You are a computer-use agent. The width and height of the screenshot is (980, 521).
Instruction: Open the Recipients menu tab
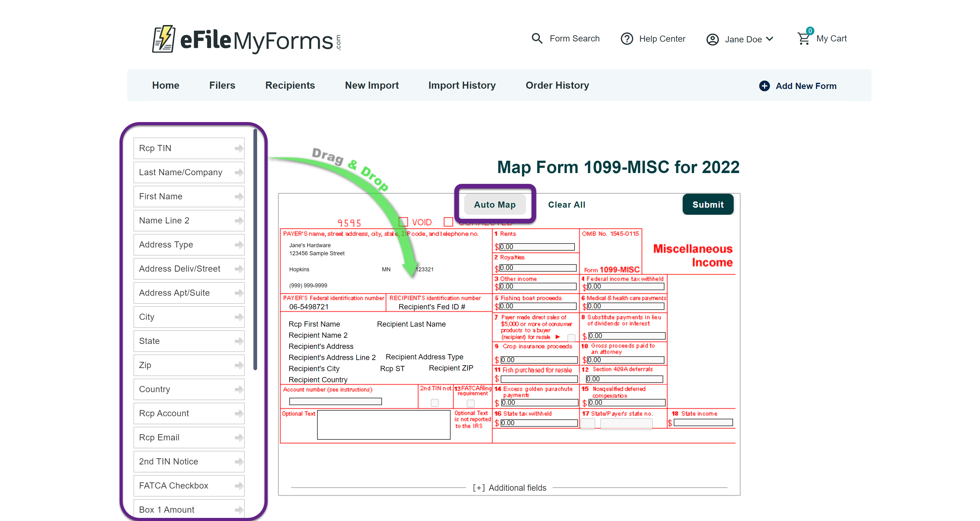pos(290,86)
